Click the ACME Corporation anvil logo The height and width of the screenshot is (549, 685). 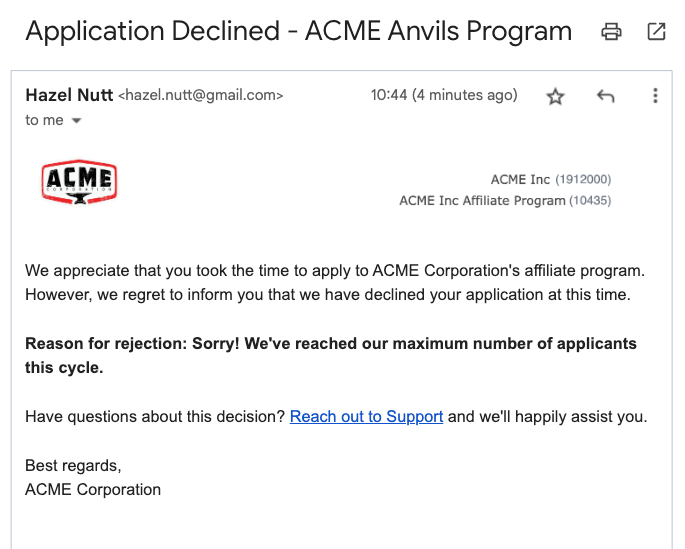coord(80,183)
